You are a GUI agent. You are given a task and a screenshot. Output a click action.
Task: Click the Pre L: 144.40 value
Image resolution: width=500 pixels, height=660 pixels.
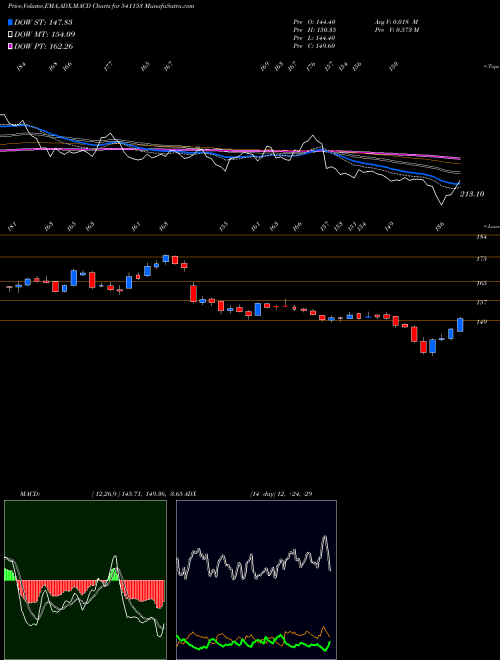tap(314, 38)
